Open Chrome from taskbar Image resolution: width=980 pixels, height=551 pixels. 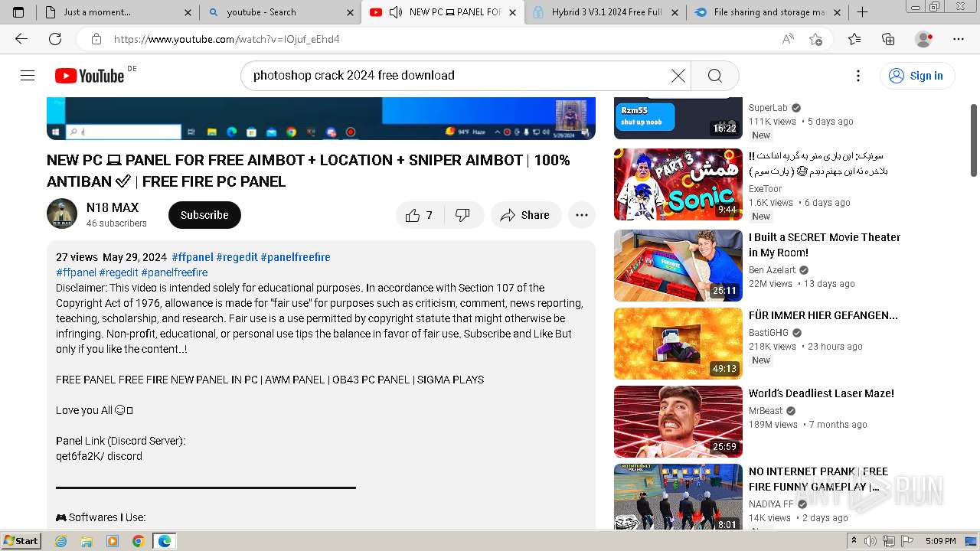(x=138, y=541)
